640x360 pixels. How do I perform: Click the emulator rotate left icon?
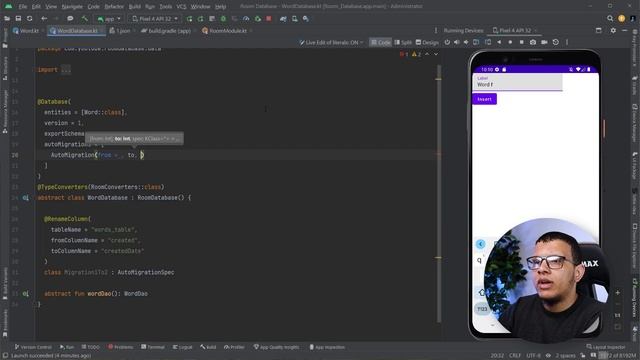(476, 42)
